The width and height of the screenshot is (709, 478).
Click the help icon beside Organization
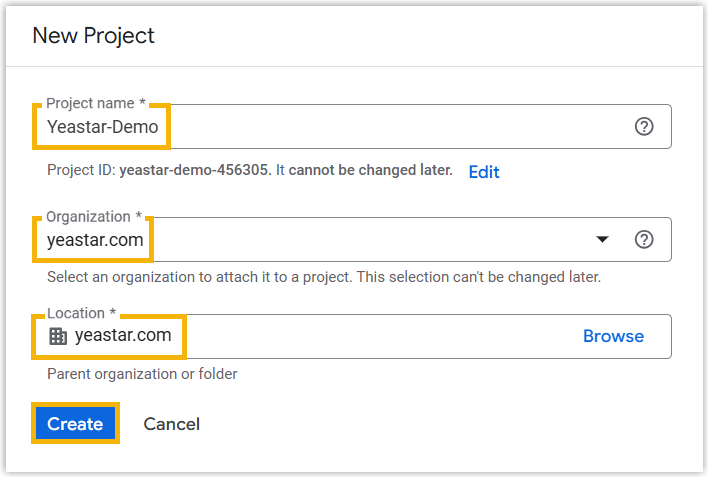tap(644, 240)
